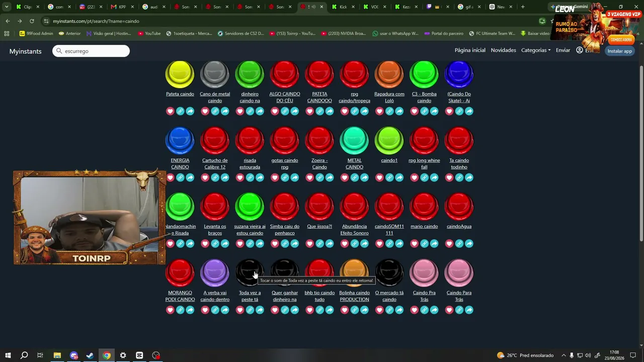Favorite the Pateta caindo sound
The width and height of the screenshot is (644, 362).
[170, 111]
